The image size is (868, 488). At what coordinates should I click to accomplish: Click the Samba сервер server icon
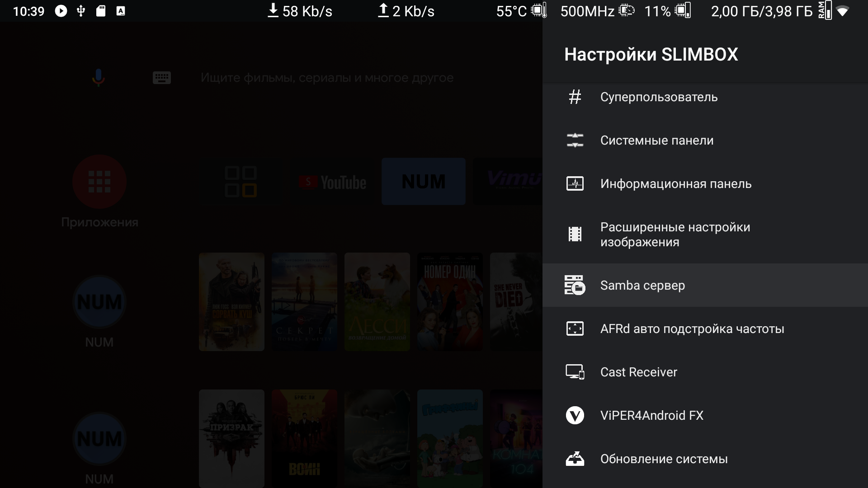(x=575, y=285)
